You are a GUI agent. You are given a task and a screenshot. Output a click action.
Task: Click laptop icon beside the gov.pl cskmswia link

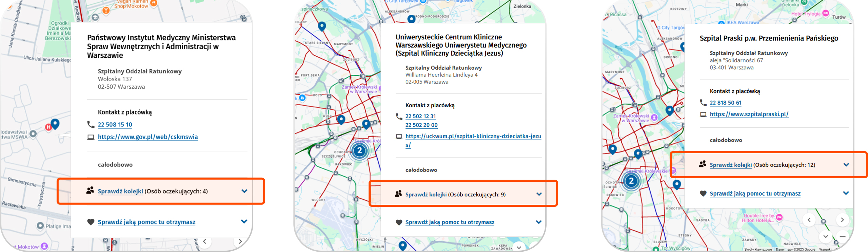(91, 137)
